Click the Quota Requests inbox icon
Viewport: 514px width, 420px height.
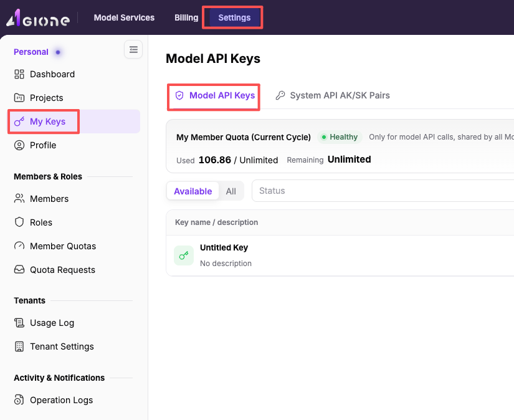point(19,269)
